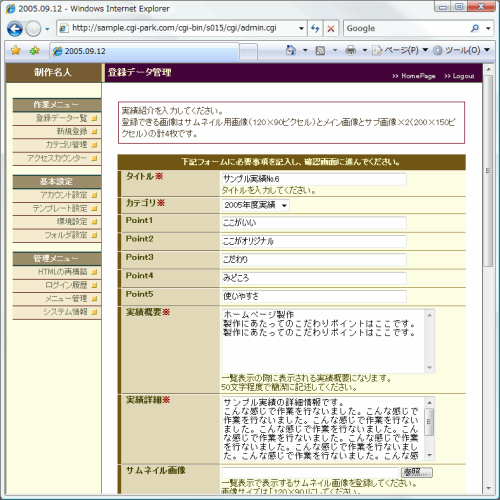Click the 参照 browse button
Image resolution: width=500 pixels, height=500 pixels.
(417, 472)
